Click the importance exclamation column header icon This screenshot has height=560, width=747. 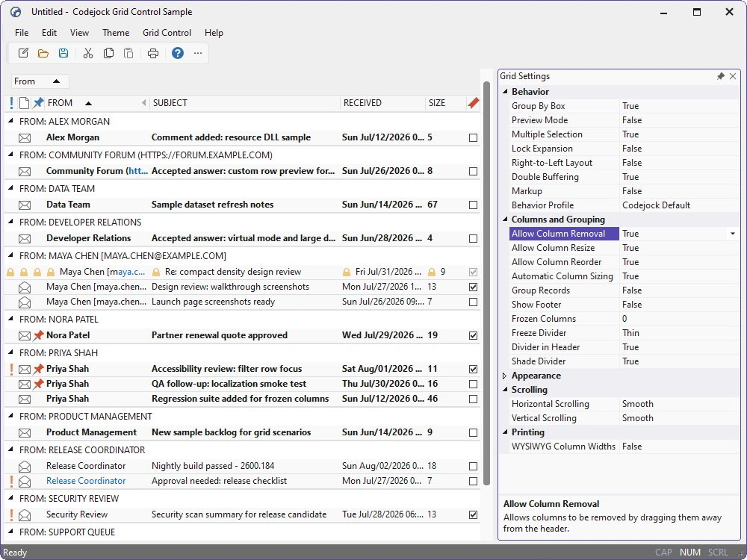pos(11,103)
